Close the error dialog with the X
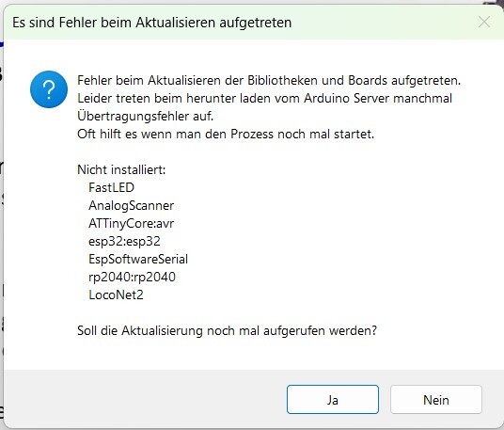 click(484, 23)
